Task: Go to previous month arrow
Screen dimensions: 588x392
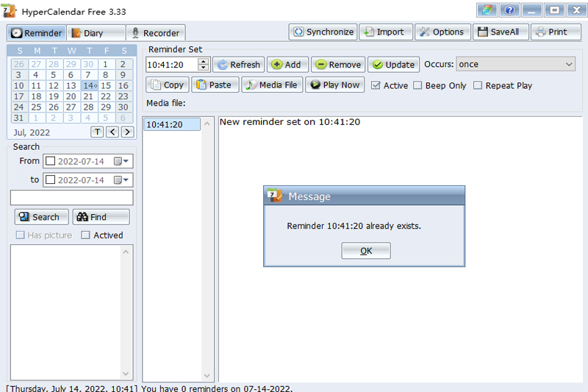Action: pyautogui.click(x=112, y=132)
